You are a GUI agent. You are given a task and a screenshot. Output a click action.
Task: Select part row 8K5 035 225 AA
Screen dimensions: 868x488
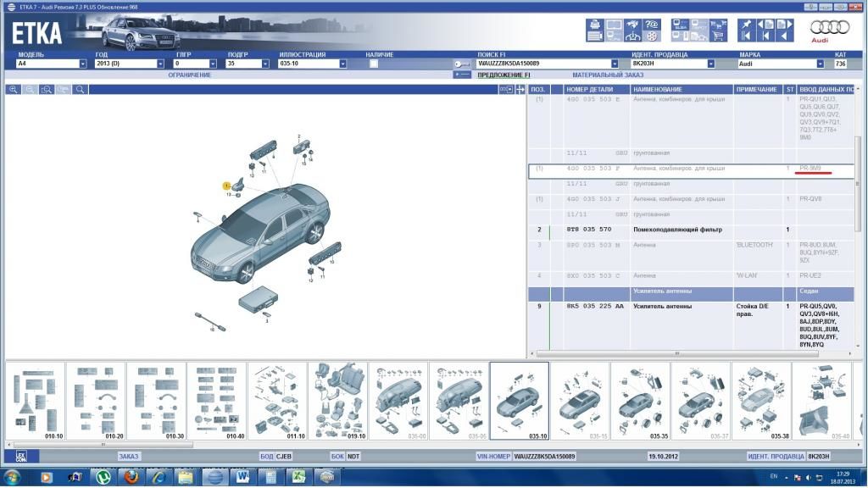click(x=692, y=325)
